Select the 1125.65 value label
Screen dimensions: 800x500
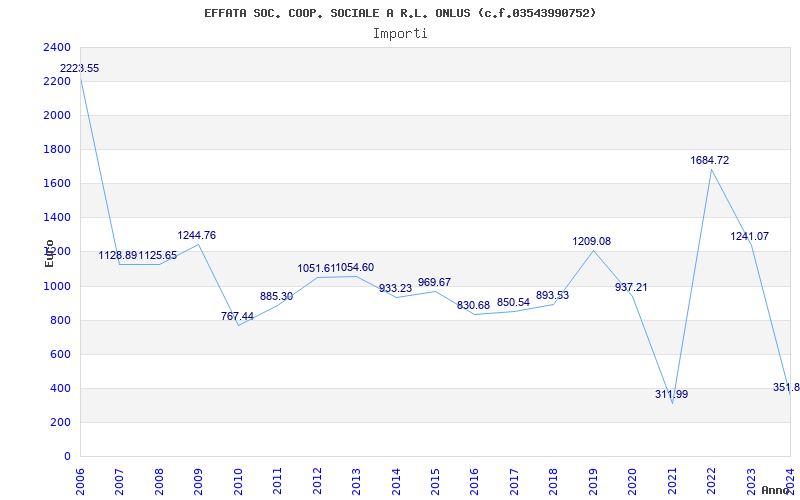click(158, 256)
